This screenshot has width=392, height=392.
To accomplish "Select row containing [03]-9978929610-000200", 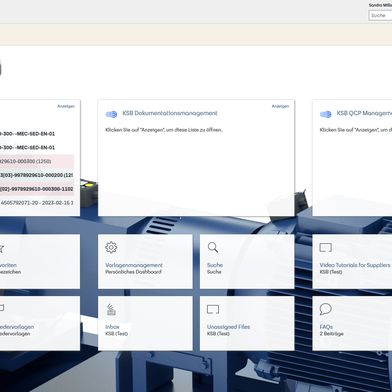I will click(37, 175).
